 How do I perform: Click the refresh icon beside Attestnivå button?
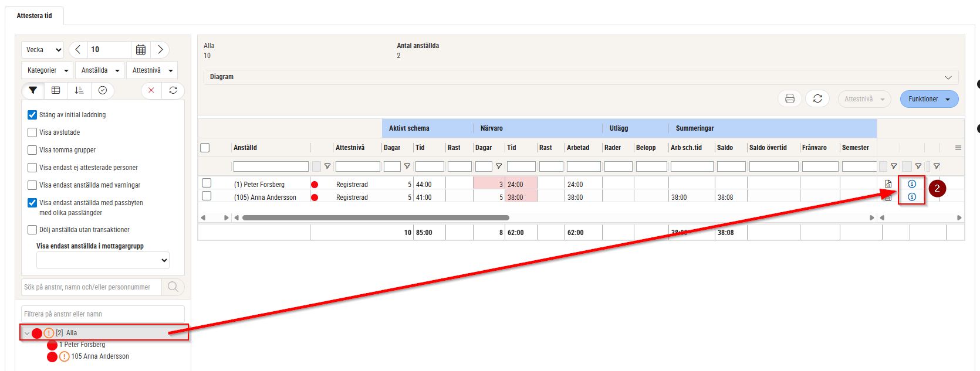tap(817, 99)
